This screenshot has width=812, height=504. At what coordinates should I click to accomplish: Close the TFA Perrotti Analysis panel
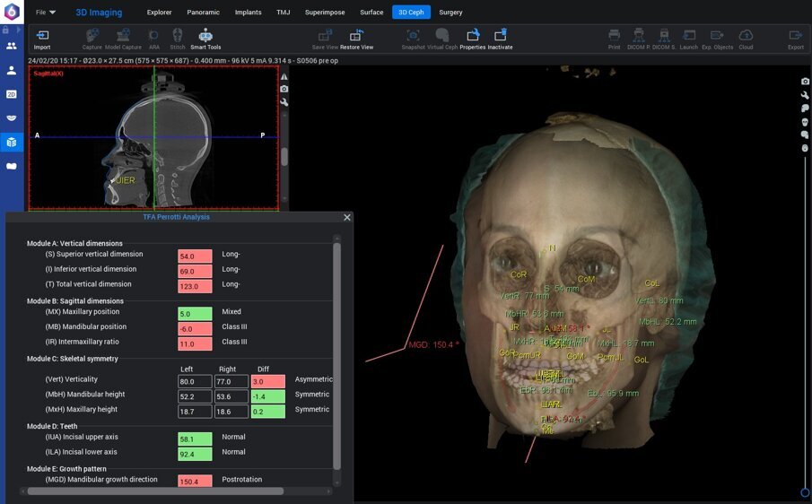347,217
